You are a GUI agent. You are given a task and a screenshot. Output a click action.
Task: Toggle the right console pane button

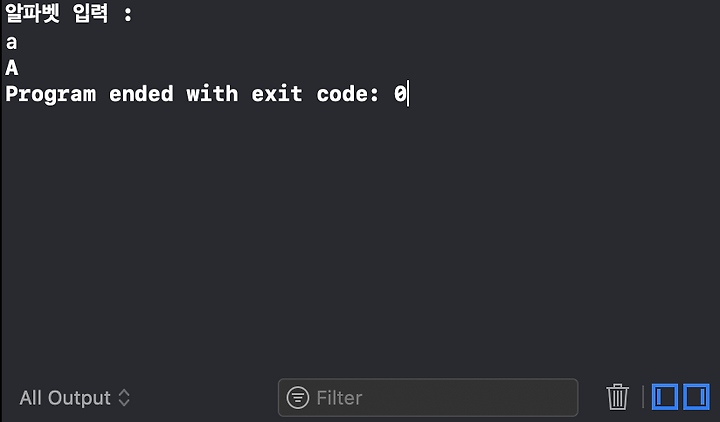(x=696, y=397)
